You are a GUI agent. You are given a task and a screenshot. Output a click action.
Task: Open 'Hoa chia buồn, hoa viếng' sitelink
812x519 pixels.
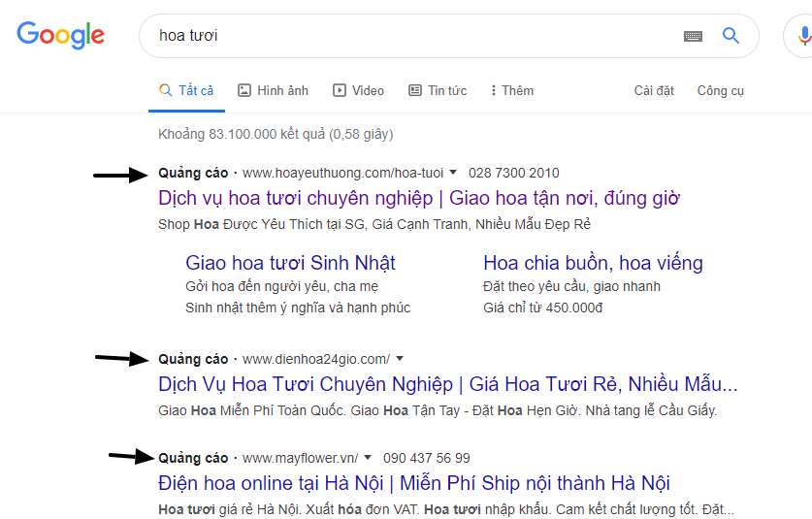pos(593,263)
